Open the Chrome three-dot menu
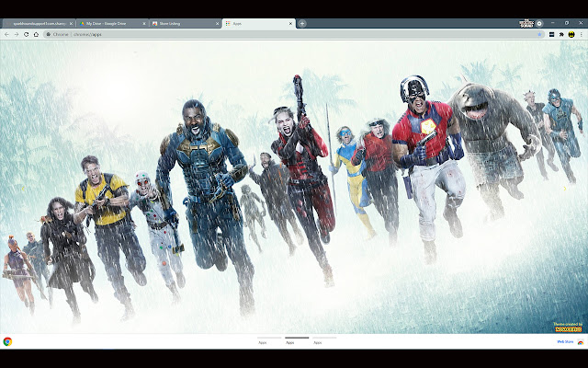This screenshot has width=588, height=368. pyautogui.click(x=582, y=34)
